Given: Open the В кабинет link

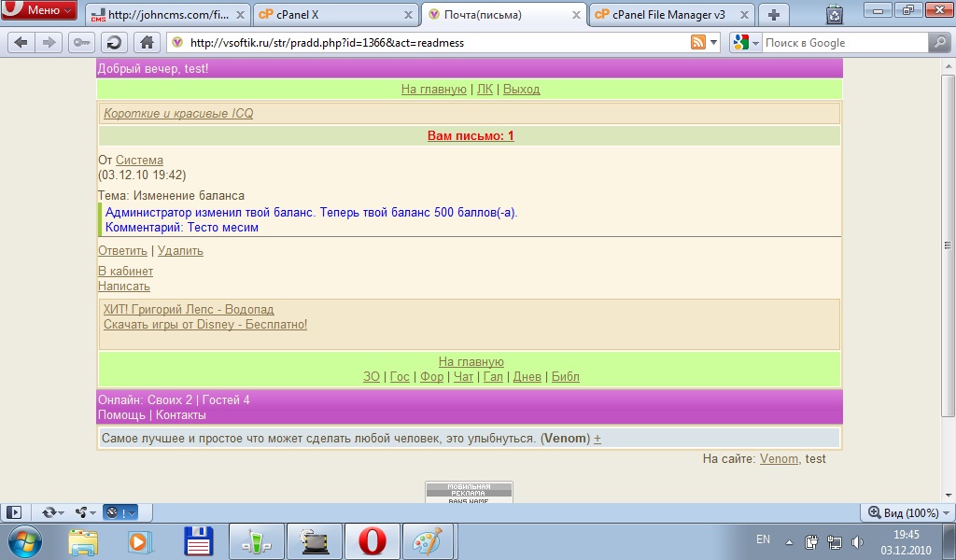Looking at the screenshot, I should coord(126,272).
